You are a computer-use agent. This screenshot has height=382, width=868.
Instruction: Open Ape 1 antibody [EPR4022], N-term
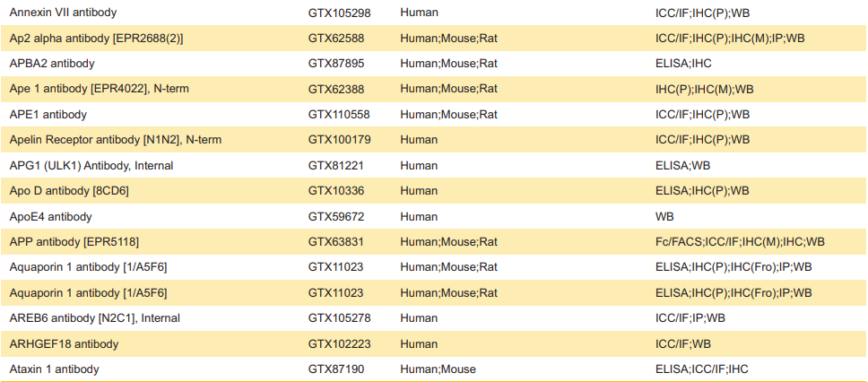99,89
